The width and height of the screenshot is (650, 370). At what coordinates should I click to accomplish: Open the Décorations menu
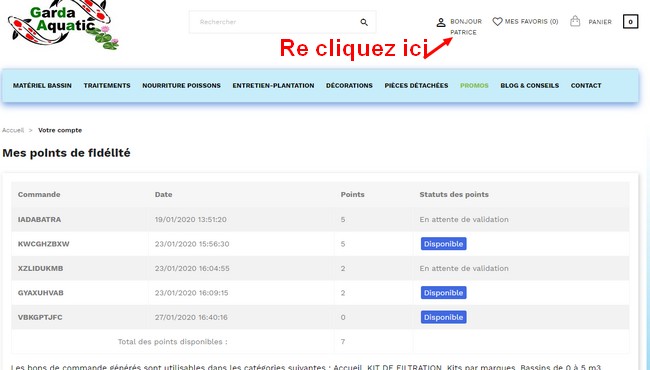(x=349, y=85)
